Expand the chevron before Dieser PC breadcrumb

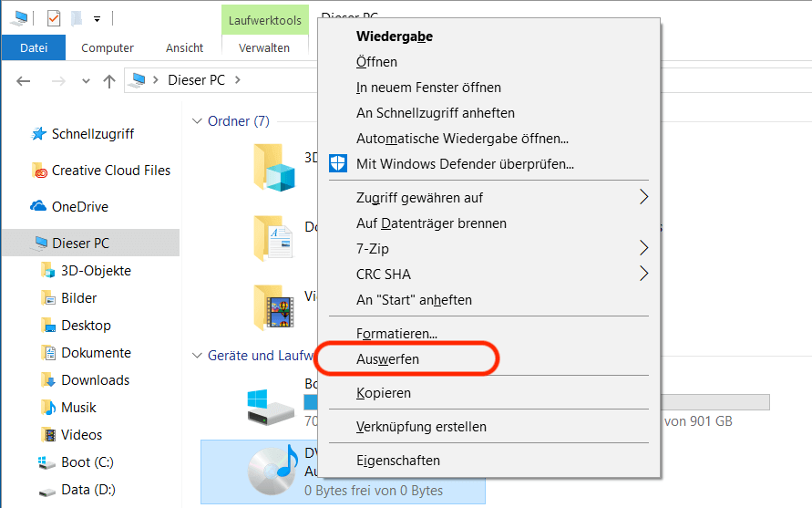click(x=155, y=80)
